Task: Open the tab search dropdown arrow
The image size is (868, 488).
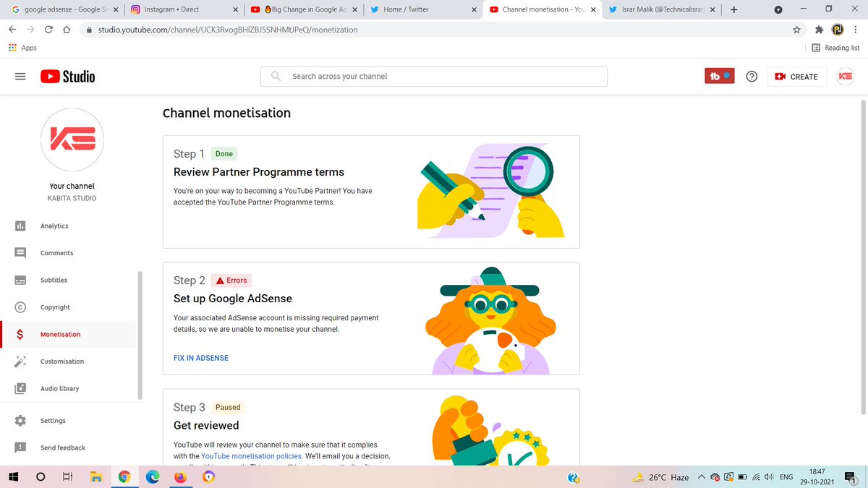Action: [x=778, y=9]
